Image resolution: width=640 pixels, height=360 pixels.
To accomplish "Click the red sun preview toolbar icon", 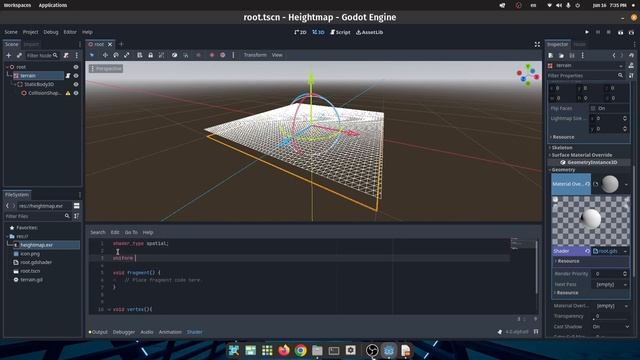I will [x=212, y=55].
